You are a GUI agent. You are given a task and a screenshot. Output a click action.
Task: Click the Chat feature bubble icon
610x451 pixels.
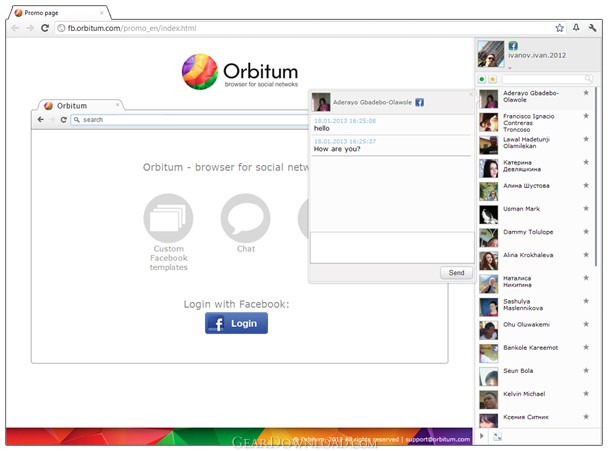pos(245,218)
